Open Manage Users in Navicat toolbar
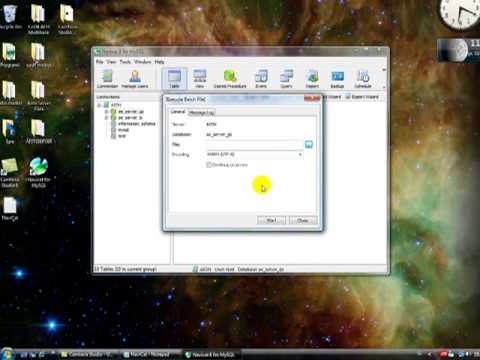 click(135, 79)
